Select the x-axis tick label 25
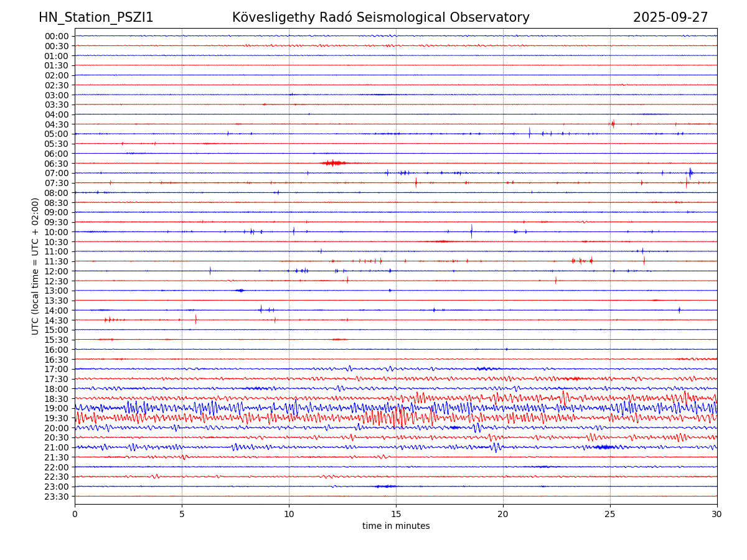The height and width of the screenshot is (560, 747). (610, 514)
